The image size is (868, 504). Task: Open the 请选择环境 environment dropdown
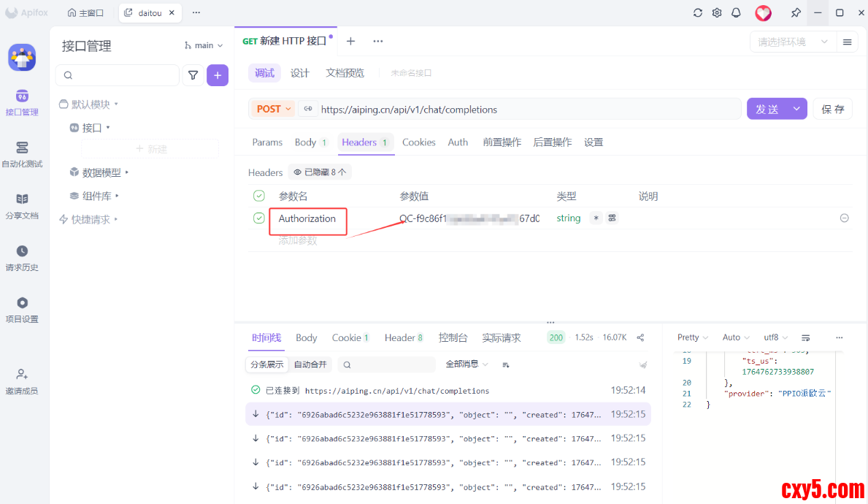click(793, 42)
